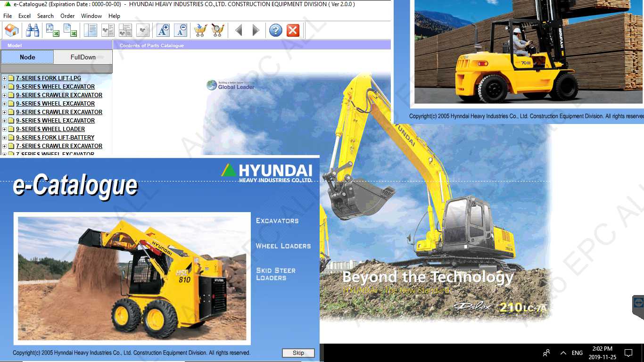Viewport: 644px width, 362px height.
Task: Expand the 7-SERIES CRAWLER EXCAVATOR node
Action: pyautogui.click(x=4, y=146)
